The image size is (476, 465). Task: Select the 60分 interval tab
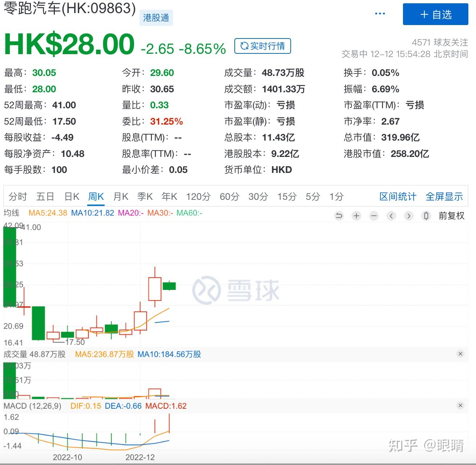coord(230,197)
